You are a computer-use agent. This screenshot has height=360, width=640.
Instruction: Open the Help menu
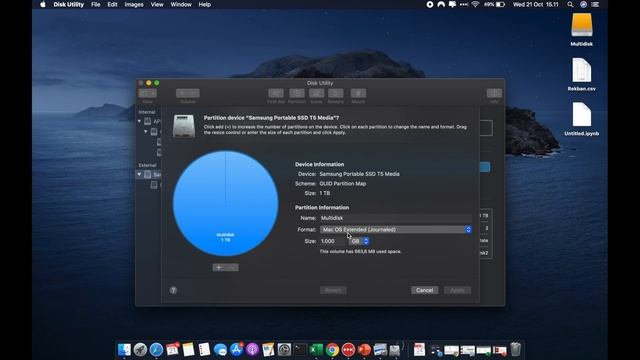[204, 4]
